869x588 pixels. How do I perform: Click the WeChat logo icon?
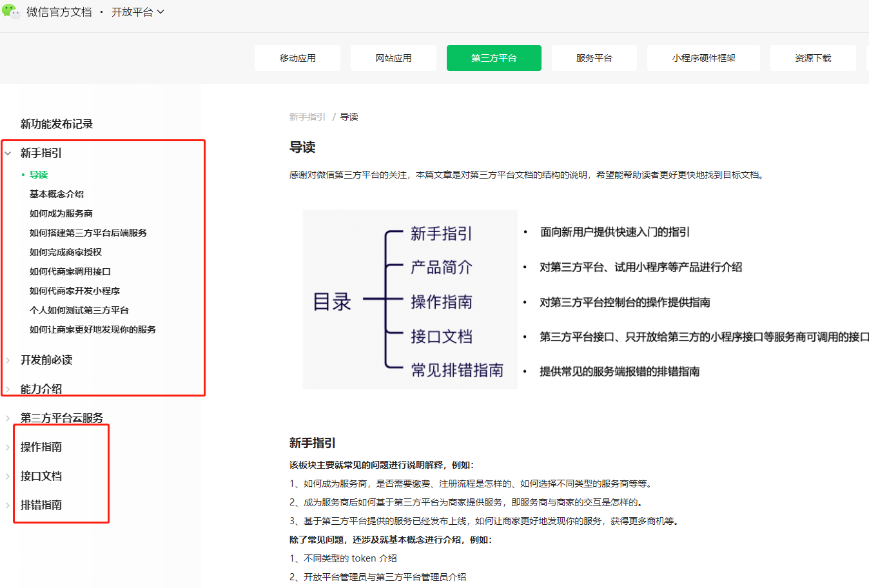(x=11, y=11)
